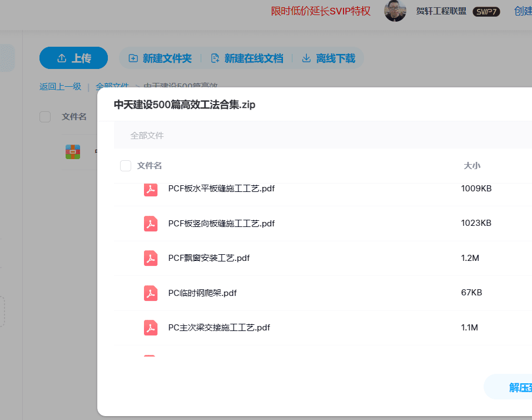Select file PC临时钢爬架.pdf
This screenshot has width=532, height=420.
click(202, 293)
